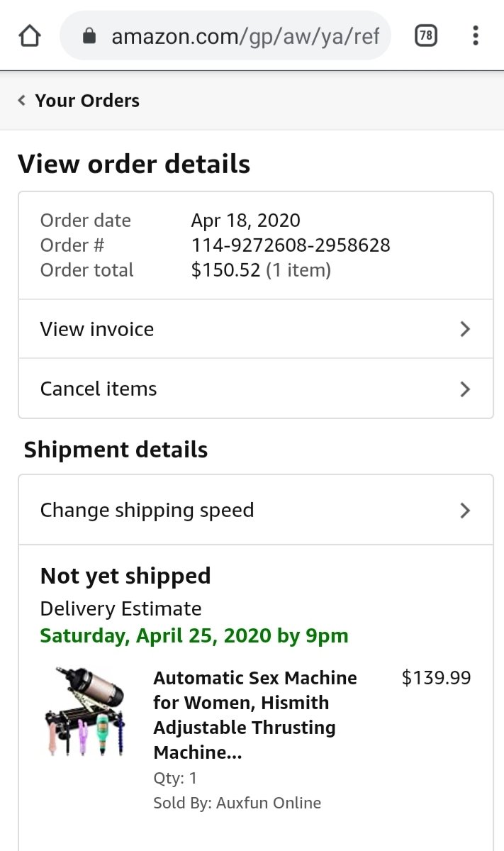Focus the amazon.com address bar
This screenshot has width=504, height=851.
(245, 35)
